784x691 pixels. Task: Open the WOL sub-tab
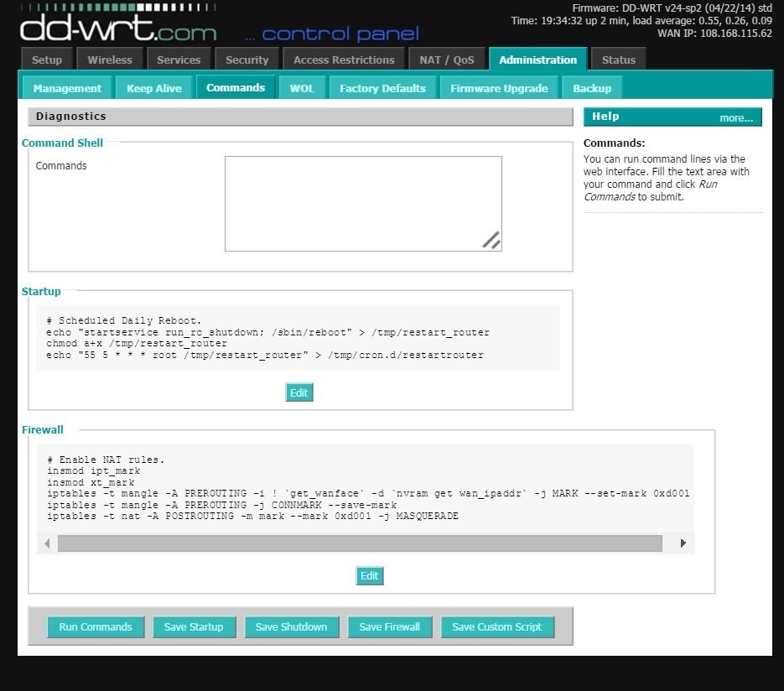click(x=301, y=87)
